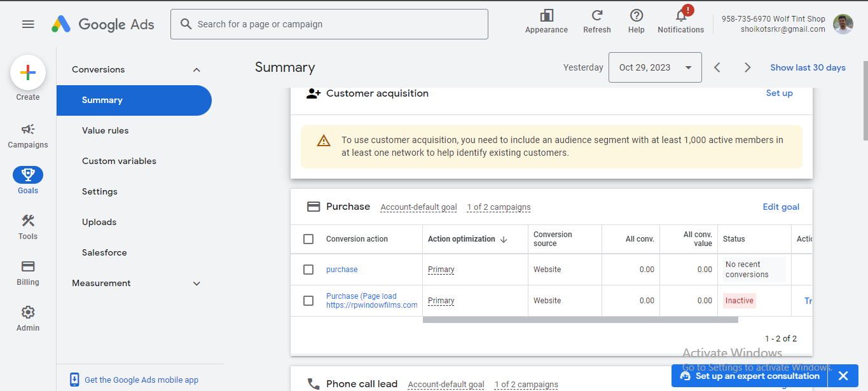The image size is (868, 391).
Task: Click Edit goal for Purchase
Action: [x=781, y=207]
